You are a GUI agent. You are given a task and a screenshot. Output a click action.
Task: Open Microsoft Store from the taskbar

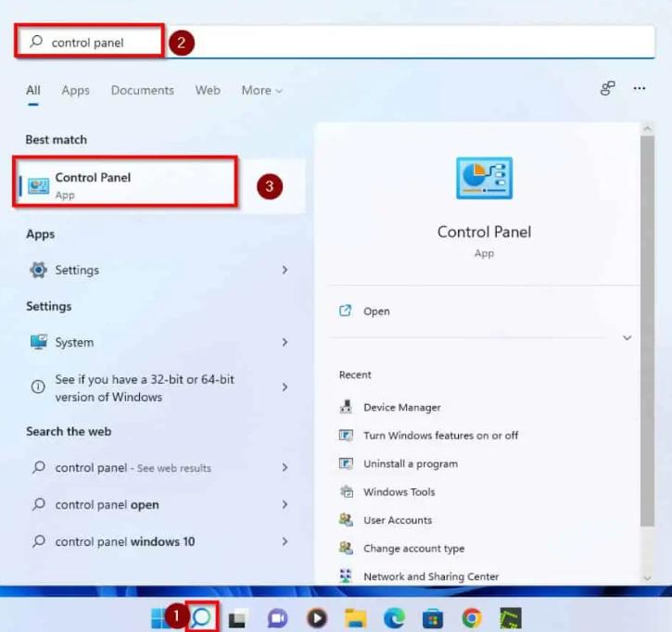pyautogui.click(x=433, y=619)
